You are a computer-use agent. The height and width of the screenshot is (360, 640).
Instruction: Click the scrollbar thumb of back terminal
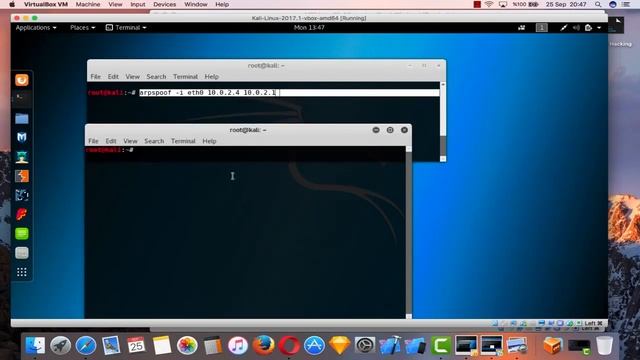443,111
